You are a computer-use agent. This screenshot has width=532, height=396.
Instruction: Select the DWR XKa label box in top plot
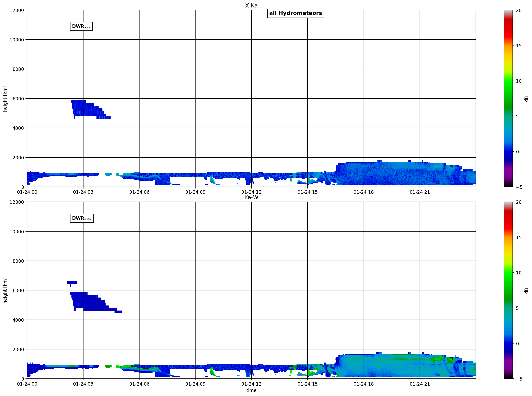click(81, 26)
